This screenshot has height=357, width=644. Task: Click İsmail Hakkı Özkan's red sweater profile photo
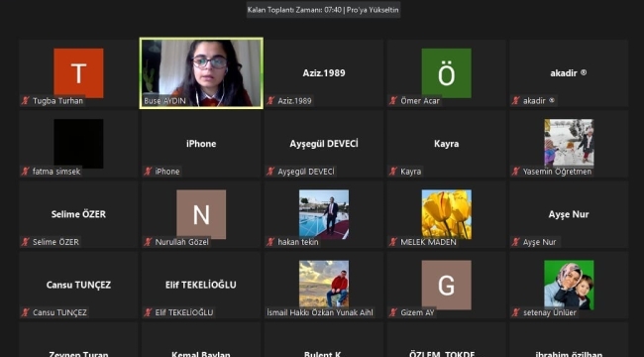click(324, 284)
